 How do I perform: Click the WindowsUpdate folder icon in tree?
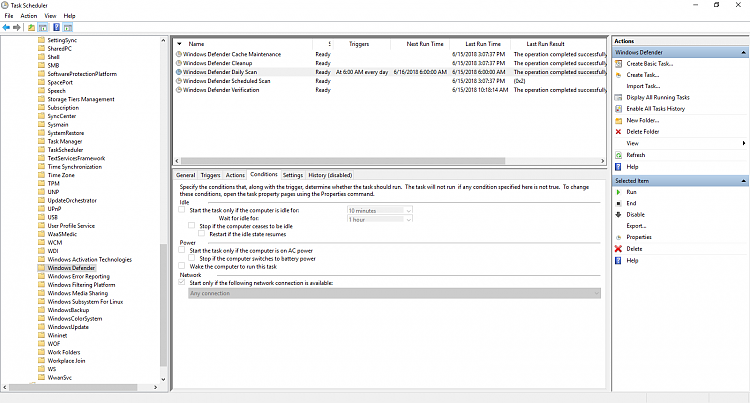[41, 327]
